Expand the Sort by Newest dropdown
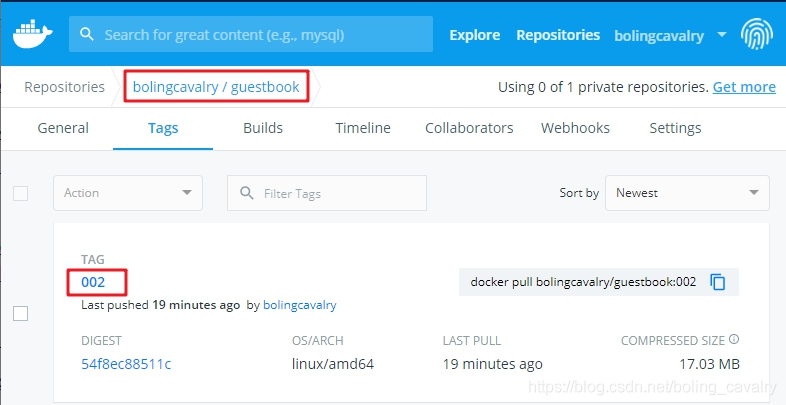The width and height of the screenshot is (786, 405). [x=687, y=193]
